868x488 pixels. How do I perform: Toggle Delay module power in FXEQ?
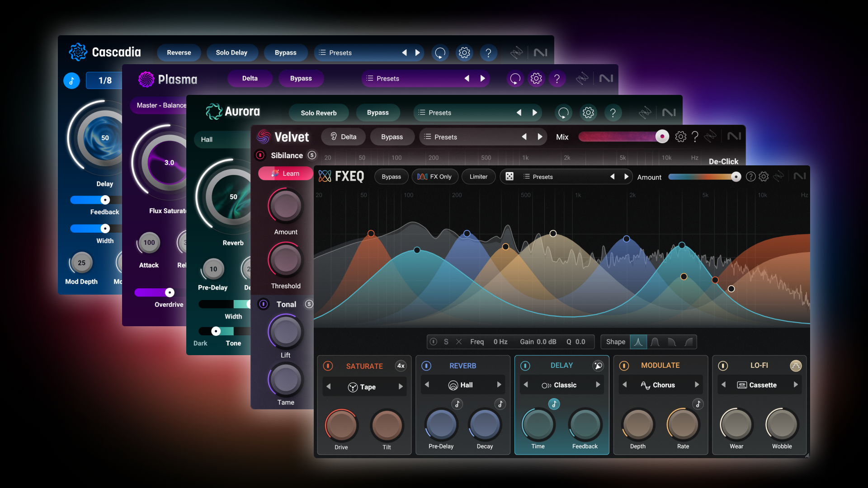point(525,366)
